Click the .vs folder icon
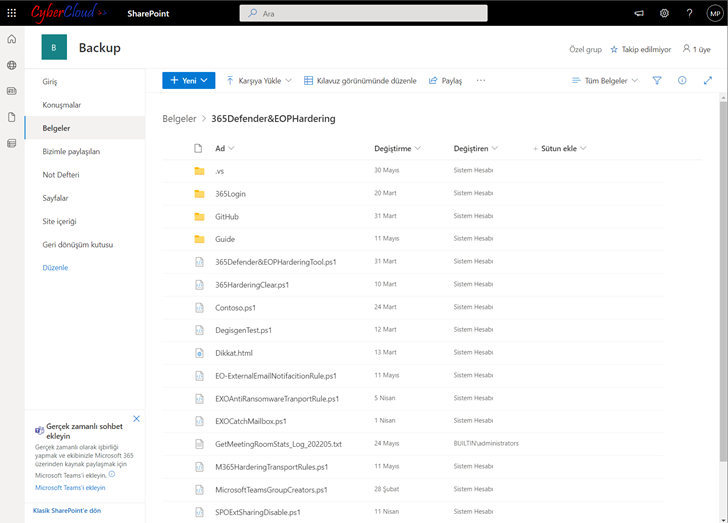This screenshot has height=523, width=728. 199,171
